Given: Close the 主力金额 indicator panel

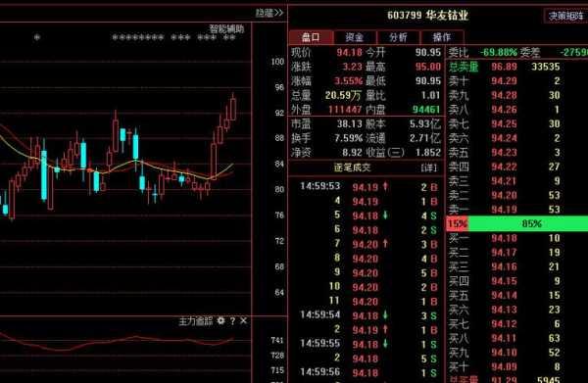Looking at the screenshot, I should (243, 320).
